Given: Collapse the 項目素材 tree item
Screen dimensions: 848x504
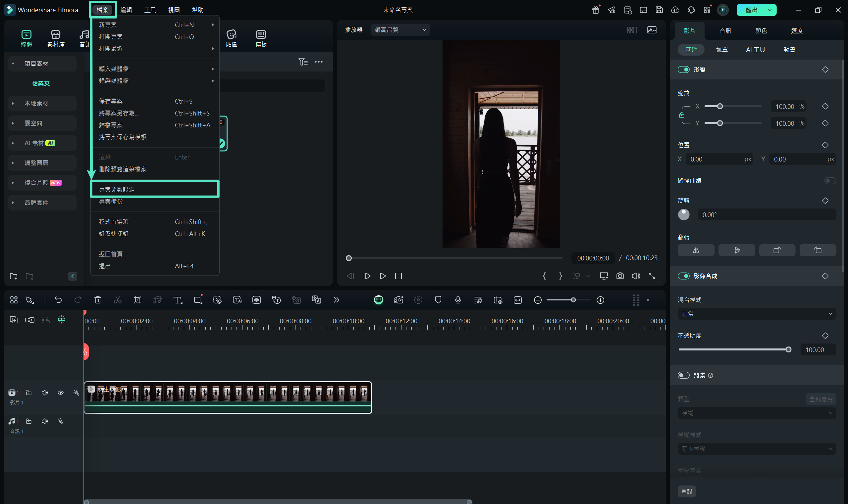Looking at the screenshot, I should click(x=13, y=64).
